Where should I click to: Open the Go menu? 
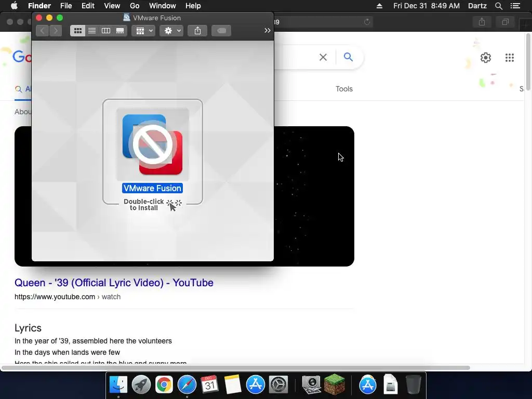[x=135, y=6]
